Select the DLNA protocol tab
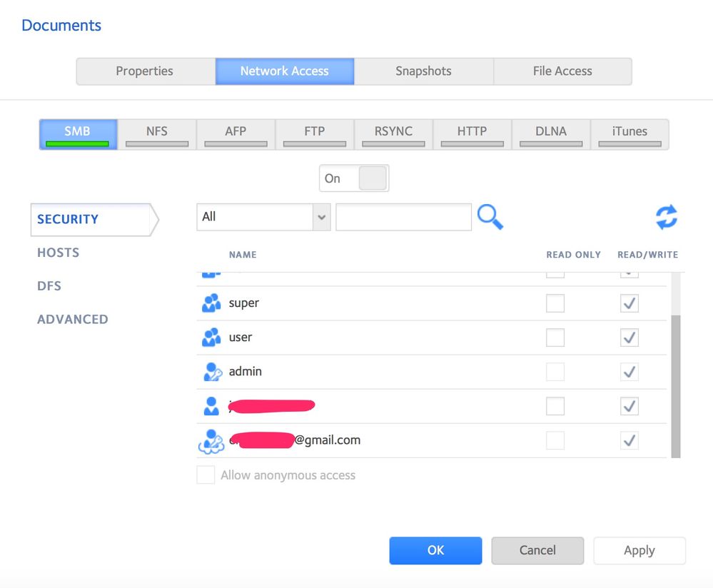Viewport: 713px width, 588px height. pos(551,135)
